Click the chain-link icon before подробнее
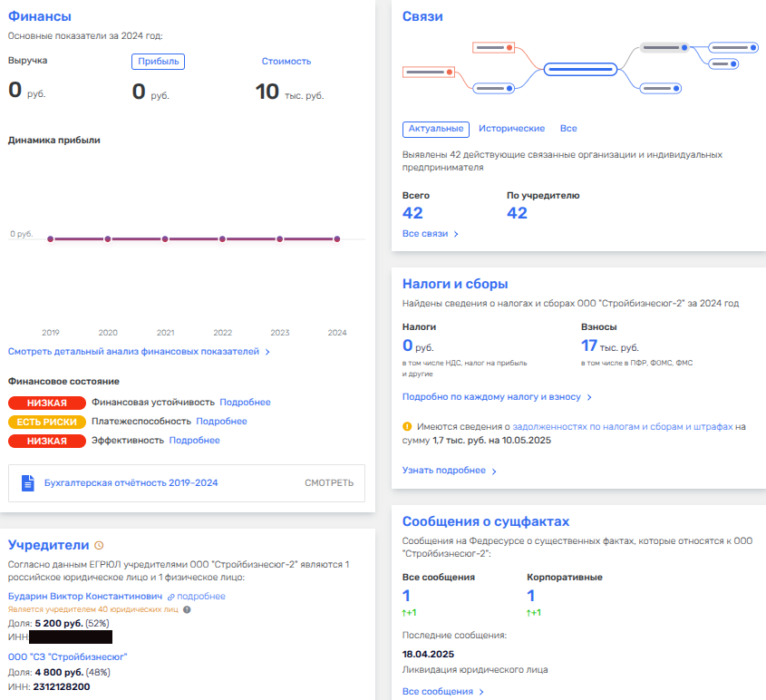The width and height of the screenshot is (766, 700). click(170, 597)
